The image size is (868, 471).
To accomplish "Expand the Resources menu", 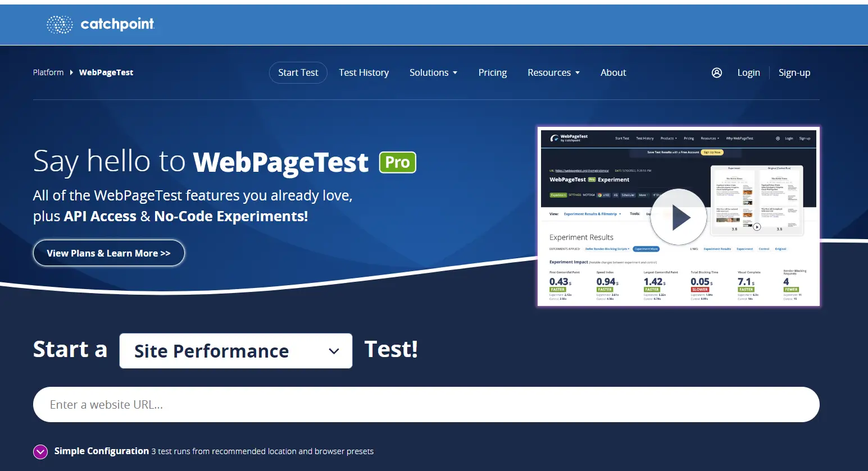I will [553, 72].
